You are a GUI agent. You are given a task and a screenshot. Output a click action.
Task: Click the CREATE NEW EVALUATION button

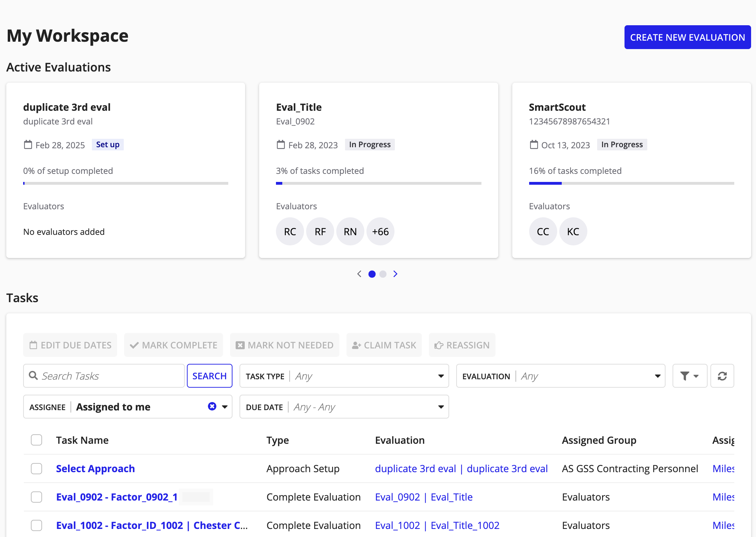click(x=687, y=37)
